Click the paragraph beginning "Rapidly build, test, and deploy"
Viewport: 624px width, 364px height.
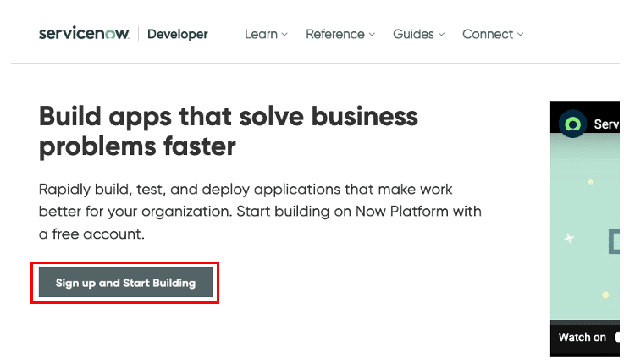[260, 212]
